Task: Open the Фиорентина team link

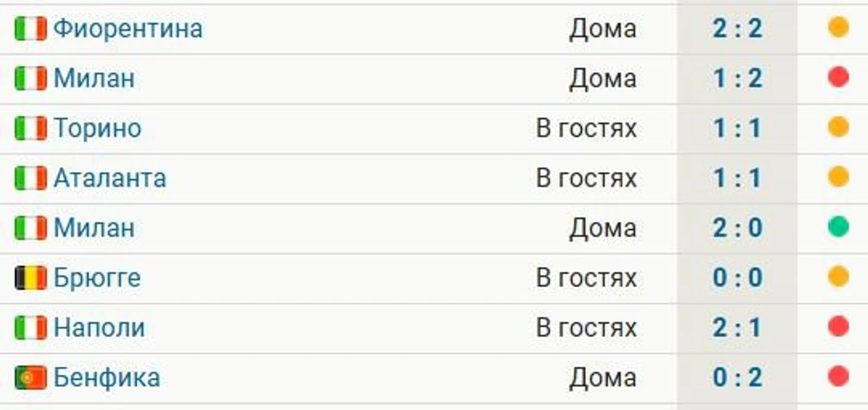Action: point(128,29)
